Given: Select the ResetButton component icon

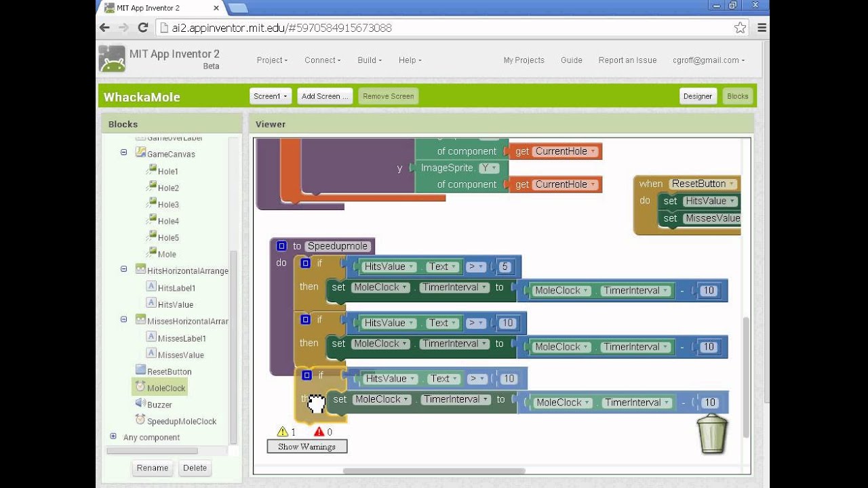Looking at the screenshot, I should tap(140, 370).
